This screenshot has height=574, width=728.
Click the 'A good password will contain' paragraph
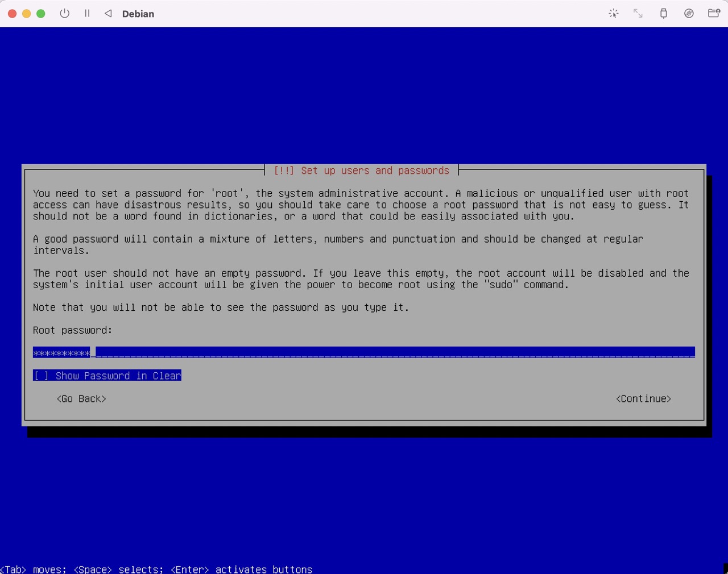coord(338,244)
